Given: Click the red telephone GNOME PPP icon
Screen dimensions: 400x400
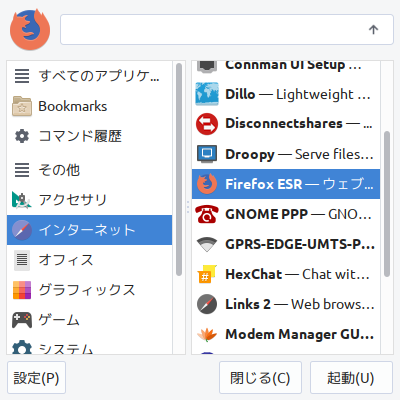Looking at the screenshot, I should pyautogui.click(x=207, y=214).
